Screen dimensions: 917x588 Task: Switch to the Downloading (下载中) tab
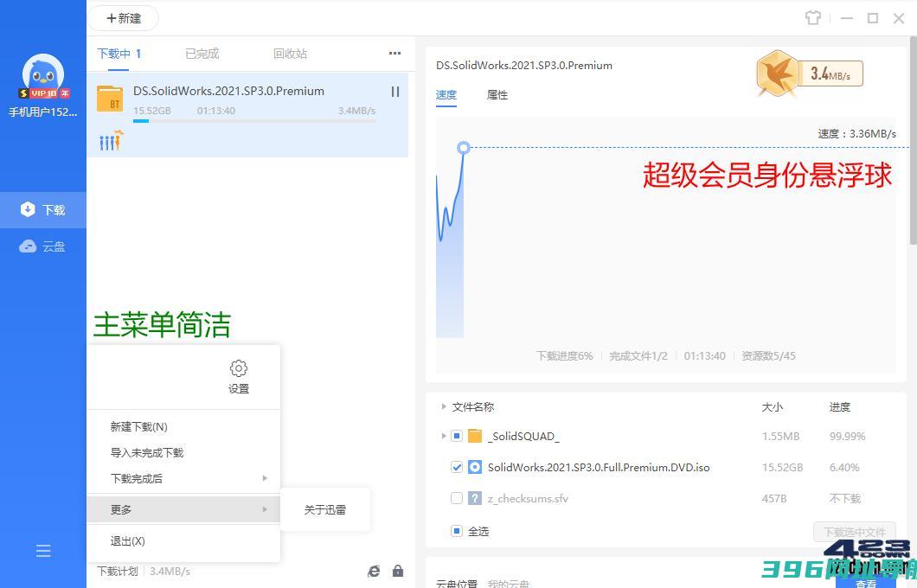click(x=119, y=54)
